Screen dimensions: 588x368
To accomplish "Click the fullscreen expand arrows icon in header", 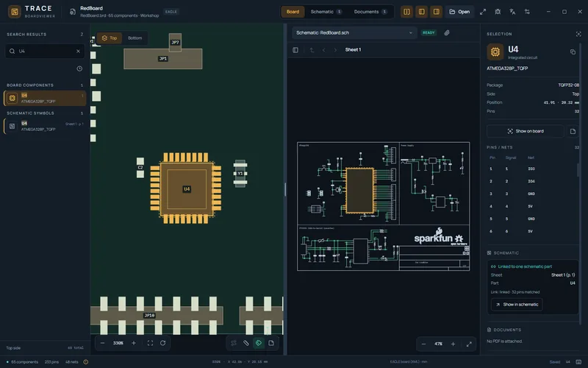I will (x=483, y=12).
